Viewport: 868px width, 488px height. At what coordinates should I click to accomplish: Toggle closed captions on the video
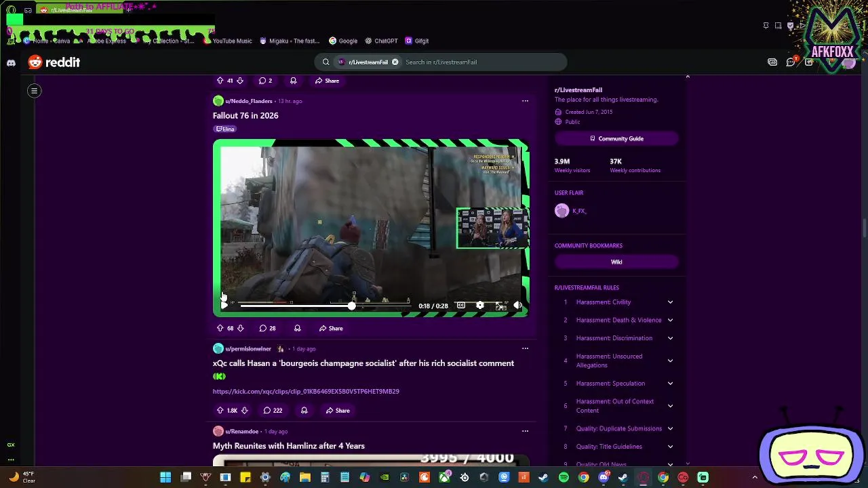pos(461,306)
